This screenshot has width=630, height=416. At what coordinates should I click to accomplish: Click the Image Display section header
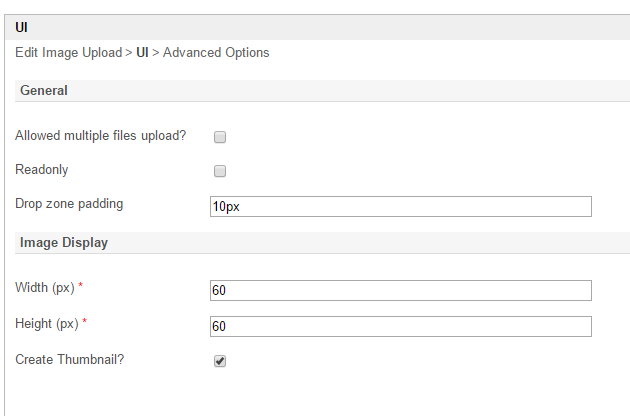pyautogui.click(x=64, y=243)
